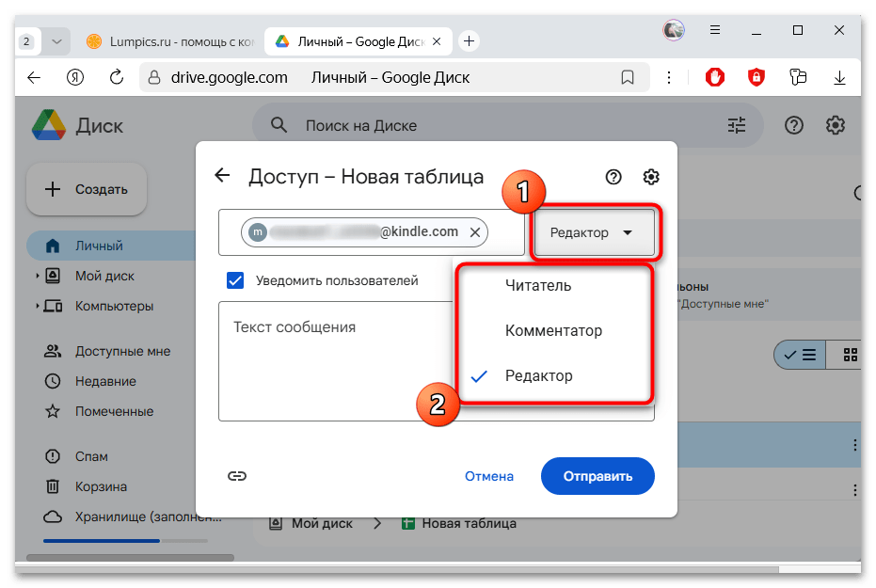The image size is (876, 588).
Task: Open the Google Drive settings gear
Action: pos(835,124)
